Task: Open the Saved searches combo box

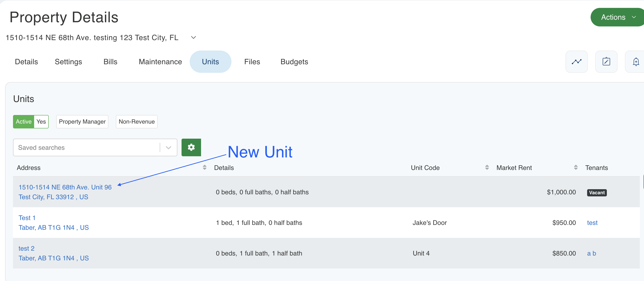Action: 95,147
